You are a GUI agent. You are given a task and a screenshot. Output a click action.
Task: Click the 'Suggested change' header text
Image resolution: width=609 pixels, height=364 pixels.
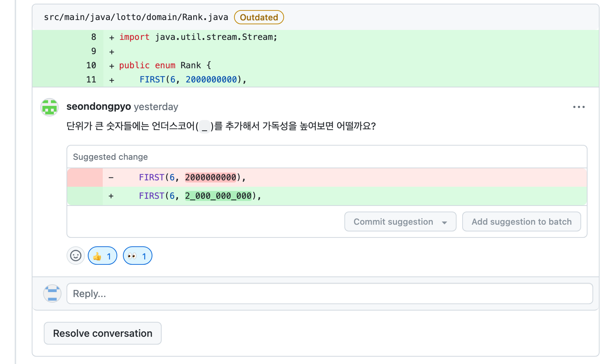[x=110, y=157]
